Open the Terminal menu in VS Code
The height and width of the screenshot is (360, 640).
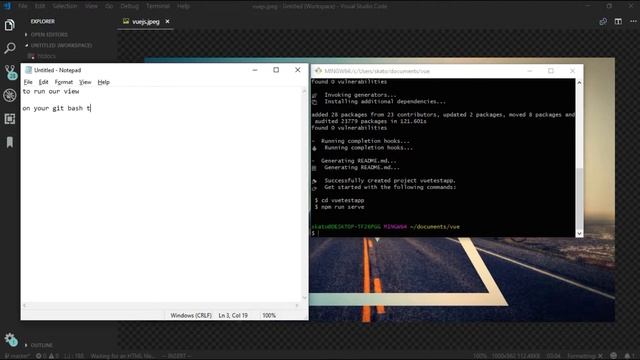point(158,6)
